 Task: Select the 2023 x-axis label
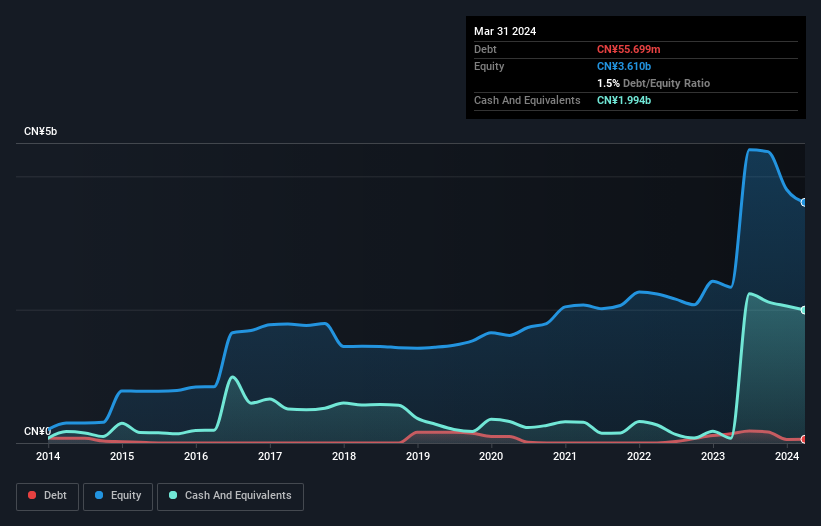(x=713, y=456)
